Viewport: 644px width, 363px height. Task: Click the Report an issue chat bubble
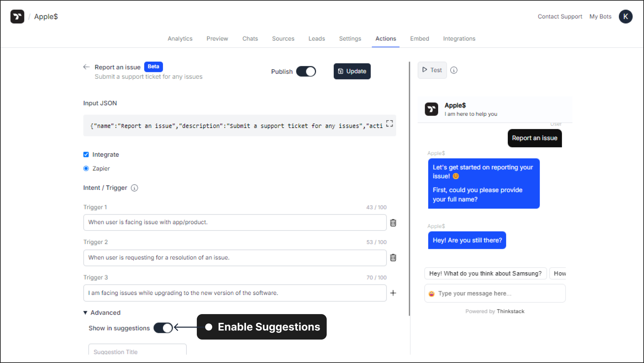pyautogui.click(x=535, y=138)
